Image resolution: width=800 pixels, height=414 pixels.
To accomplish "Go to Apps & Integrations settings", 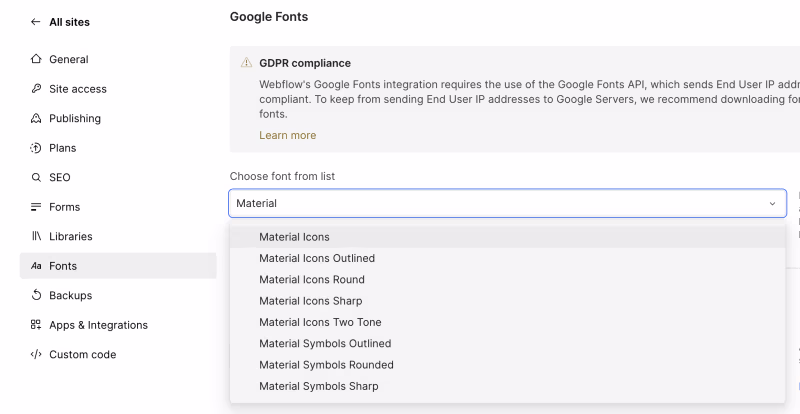I will click(98, 325).
